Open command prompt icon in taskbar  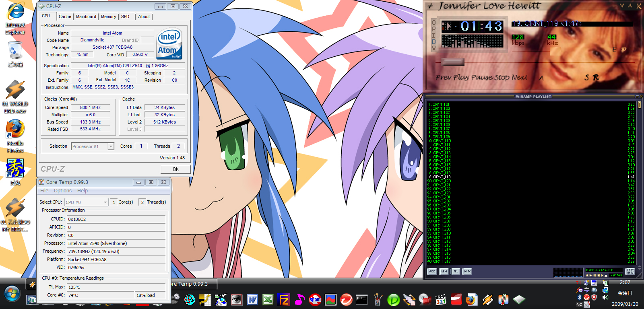click(x=361, y=300)
